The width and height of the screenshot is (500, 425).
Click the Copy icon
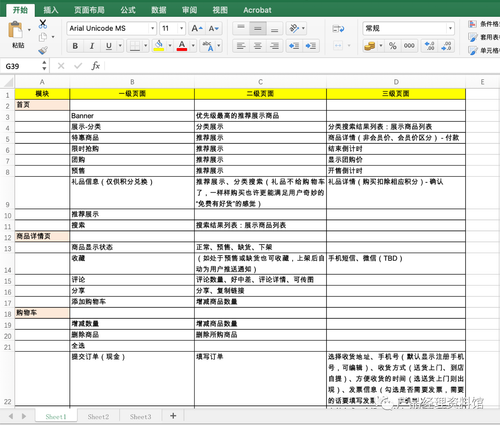pos(43,37)
